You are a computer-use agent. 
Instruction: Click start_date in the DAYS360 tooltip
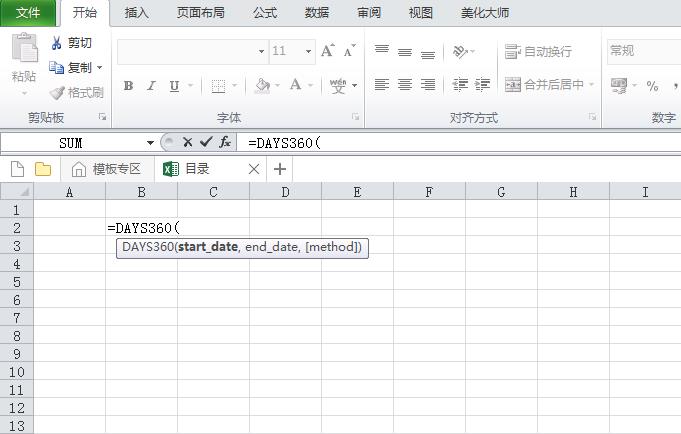pos(207,247)
